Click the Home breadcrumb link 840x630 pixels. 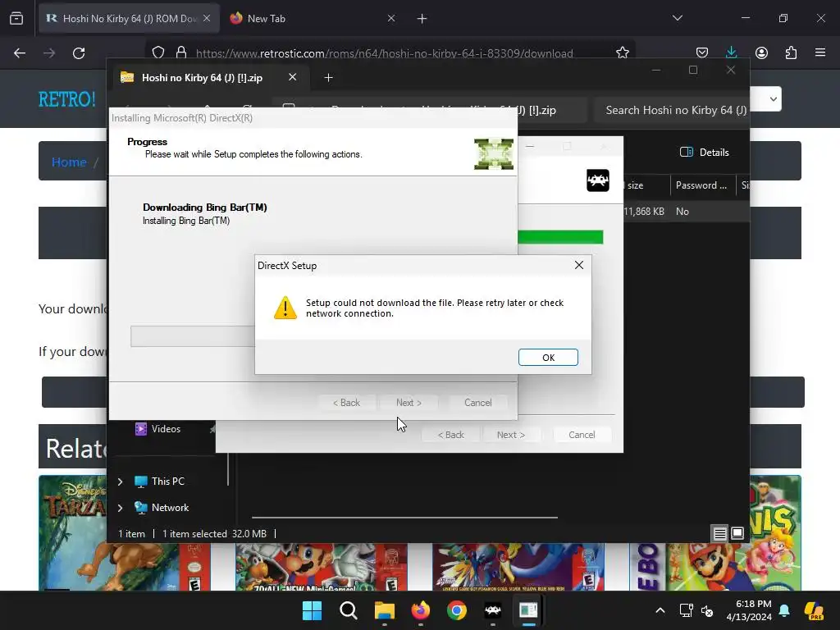(x=69, y=162)
